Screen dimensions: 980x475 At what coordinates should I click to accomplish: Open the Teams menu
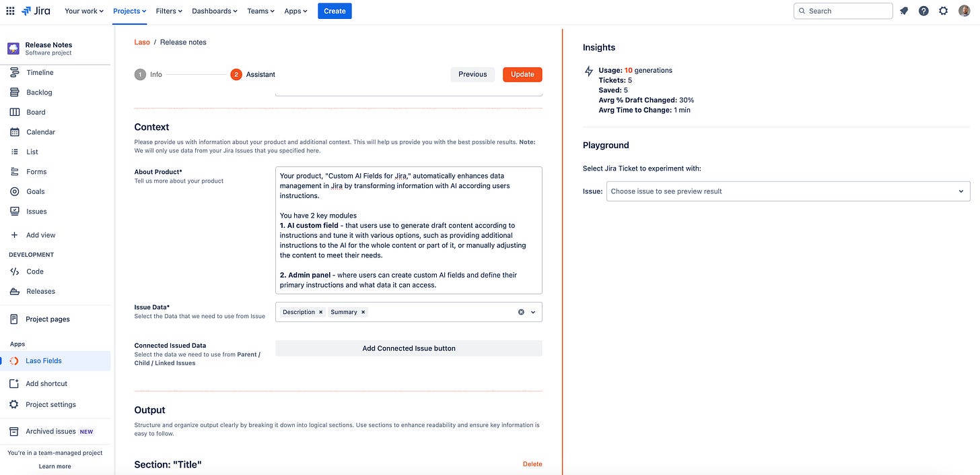point(261,11)
